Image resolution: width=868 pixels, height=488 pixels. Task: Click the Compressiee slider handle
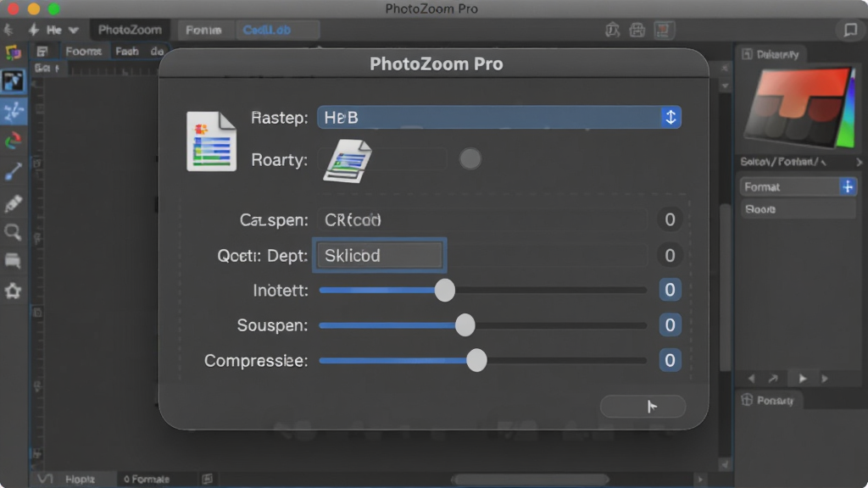coord(476,361)
